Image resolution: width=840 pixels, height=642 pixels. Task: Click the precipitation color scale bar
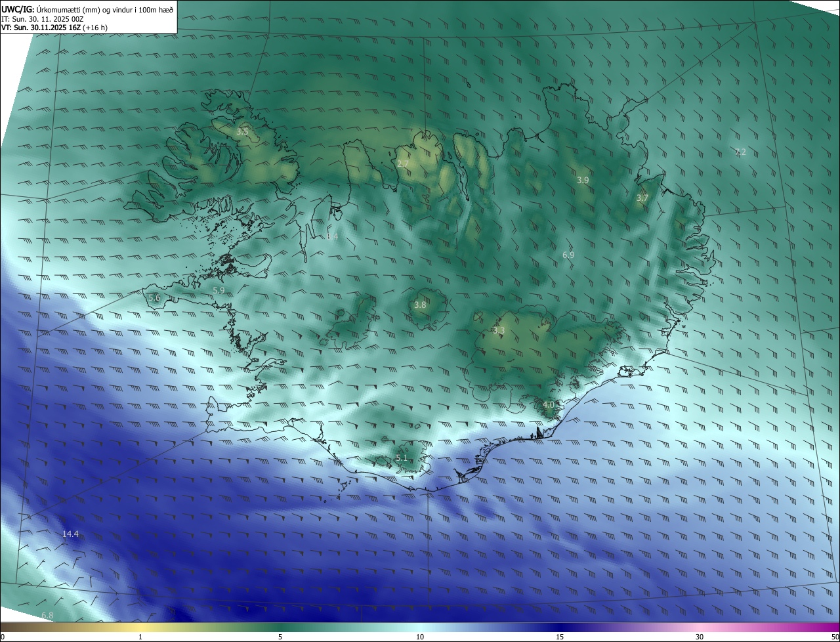[x=420, y=627]
